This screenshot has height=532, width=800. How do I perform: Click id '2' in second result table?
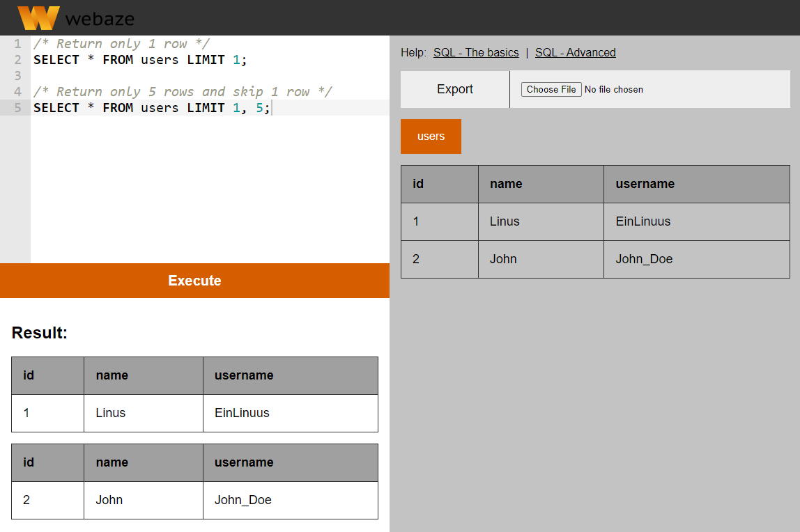[x=48, y=501]
